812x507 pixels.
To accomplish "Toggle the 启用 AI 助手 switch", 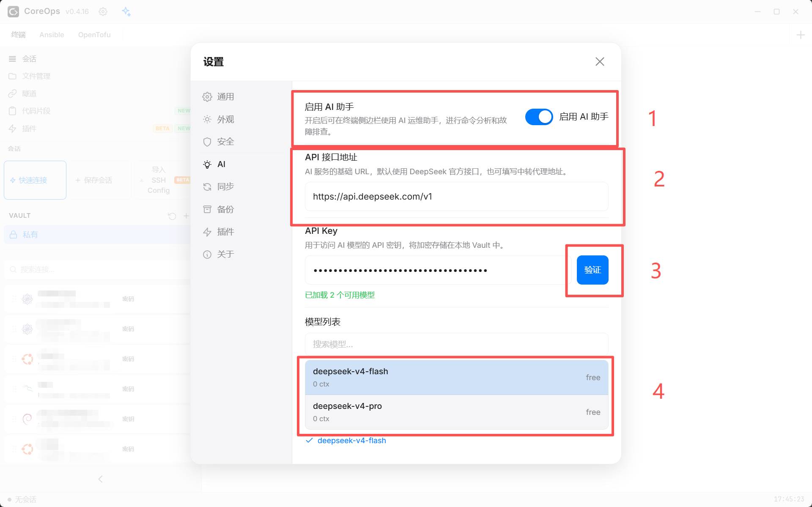I will click(539, 117).
